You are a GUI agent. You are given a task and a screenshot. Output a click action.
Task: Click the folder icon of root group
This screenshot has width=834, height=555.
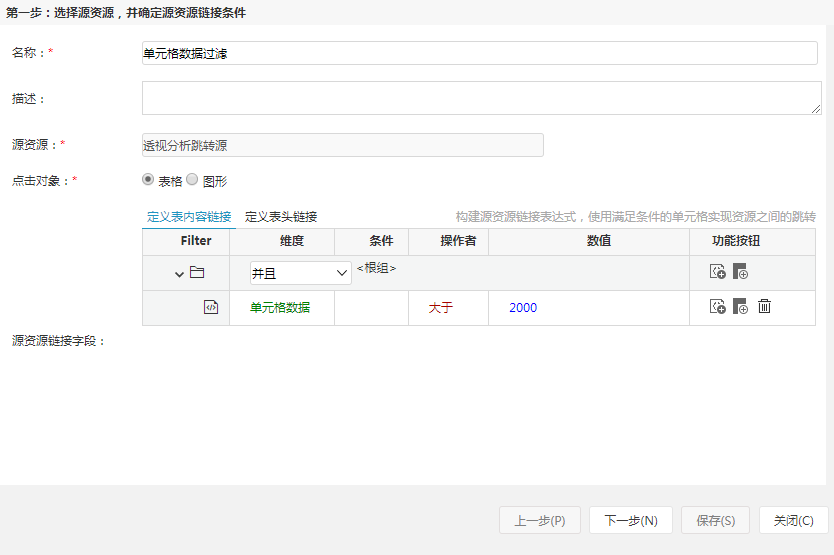(x=197, y=272)
